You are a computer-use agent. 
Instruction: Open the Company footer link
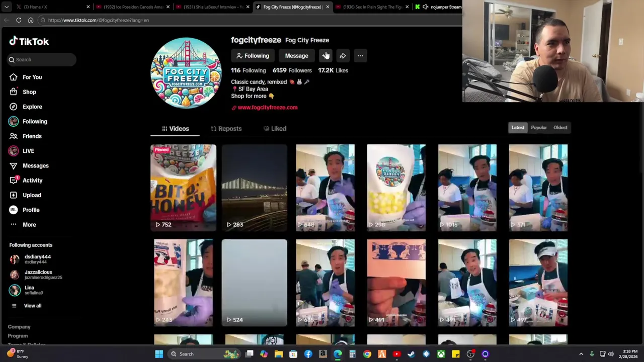click(x=19, y=327)
